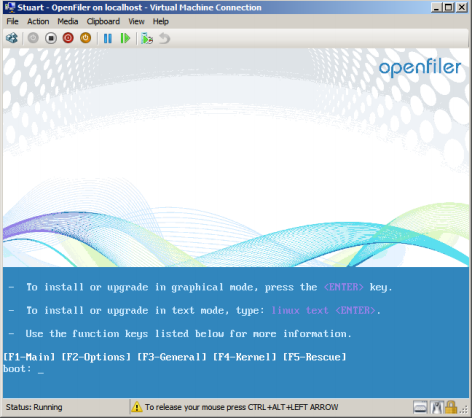Click the 'Status: Running' status text
The image size is (472, 419).
[34, 407]
